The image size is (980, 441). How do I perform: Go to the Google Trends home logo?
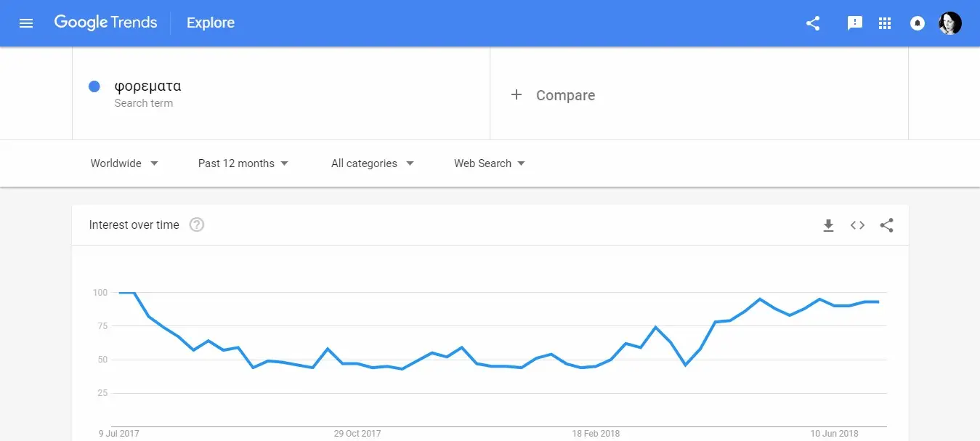coord(105,23)
